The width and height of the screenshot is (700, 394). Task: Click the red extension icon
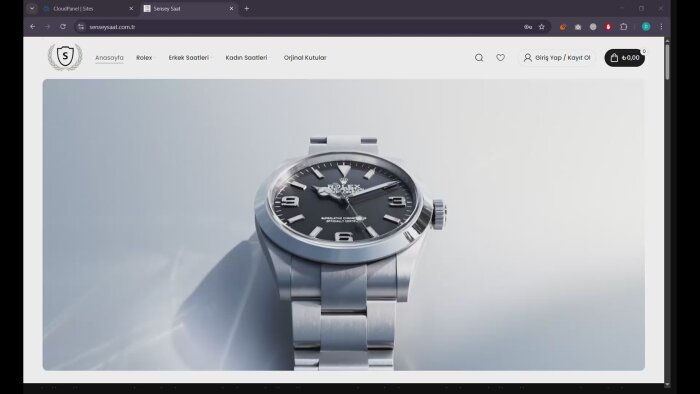(608, 27)
